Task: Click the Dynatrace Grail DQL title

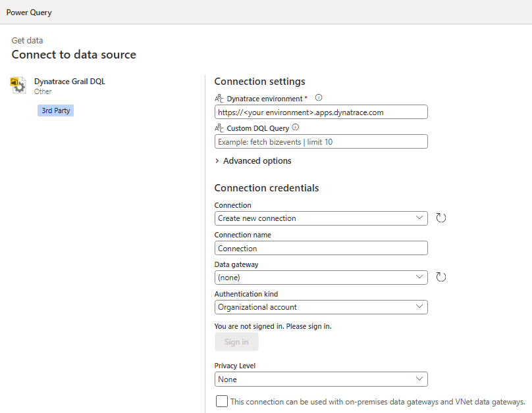Action: tap(70, 82)
